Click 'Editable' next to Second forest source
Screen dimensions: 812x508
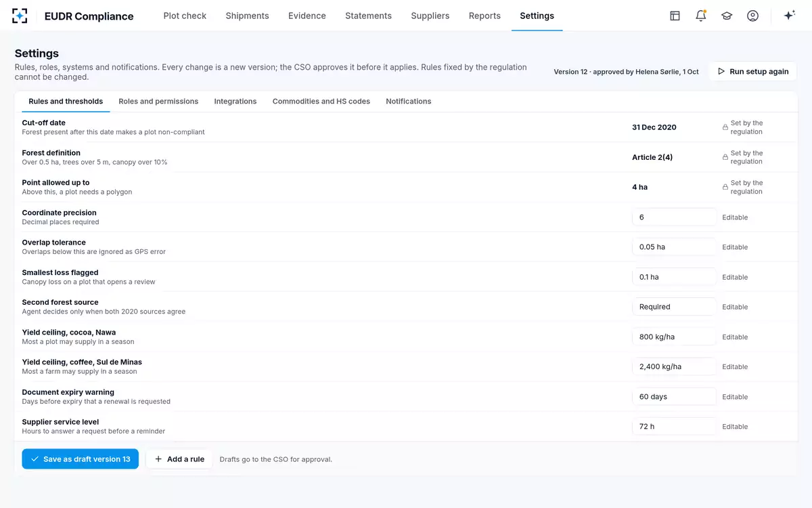pyautogui.click(x=735, y=307)
